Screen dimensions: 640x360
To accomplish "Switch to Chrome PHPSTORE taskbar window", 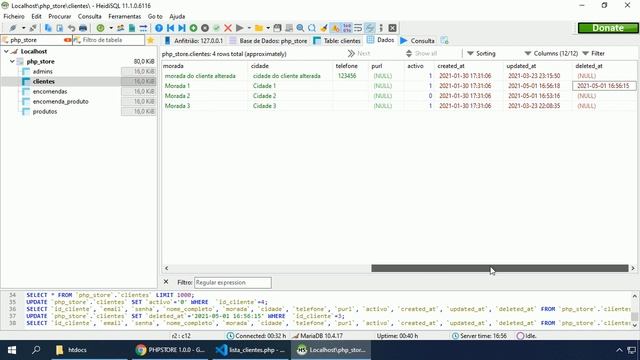I will (171, 350).
